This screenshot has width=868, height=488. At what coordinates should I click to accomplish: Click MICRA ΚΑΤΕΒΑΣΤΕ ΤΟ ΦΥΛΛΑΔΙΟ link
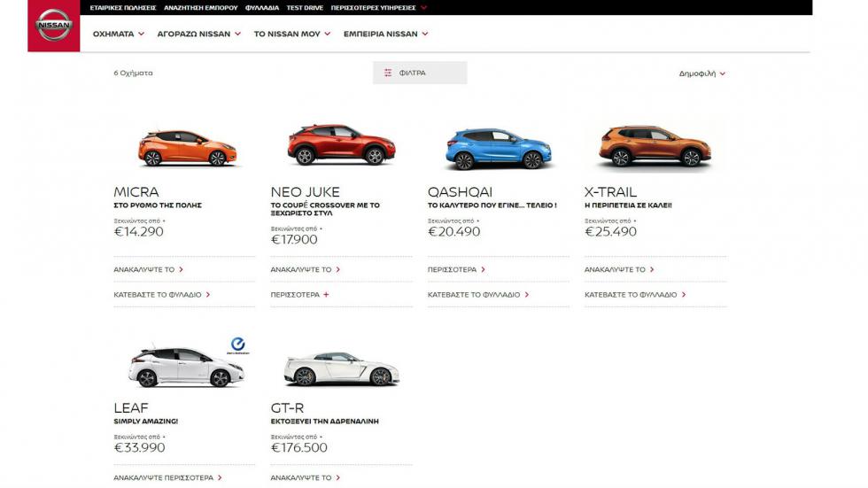pos(161,294)
